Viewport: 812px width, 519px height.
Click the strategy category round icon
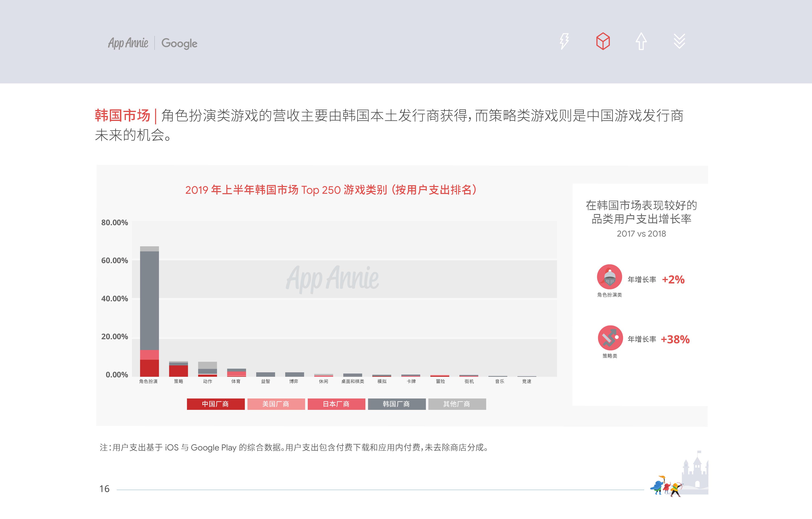point(610,338)
